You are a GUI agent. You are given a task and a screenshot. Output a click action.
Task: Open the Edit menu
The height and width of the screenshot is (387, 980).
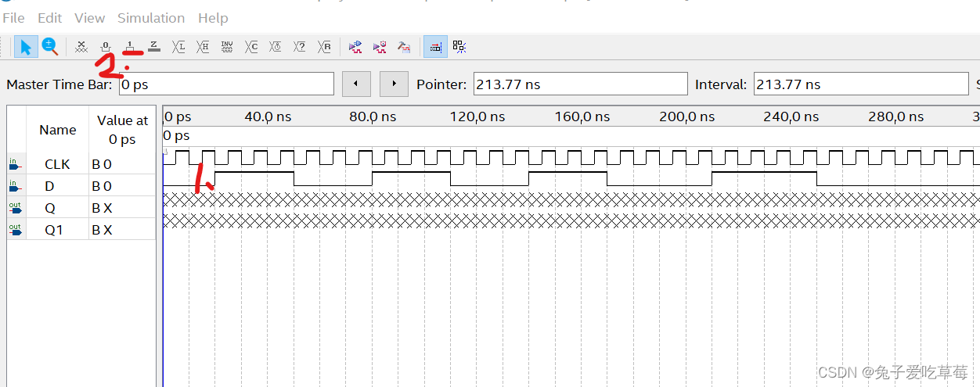tap(49, 17)
